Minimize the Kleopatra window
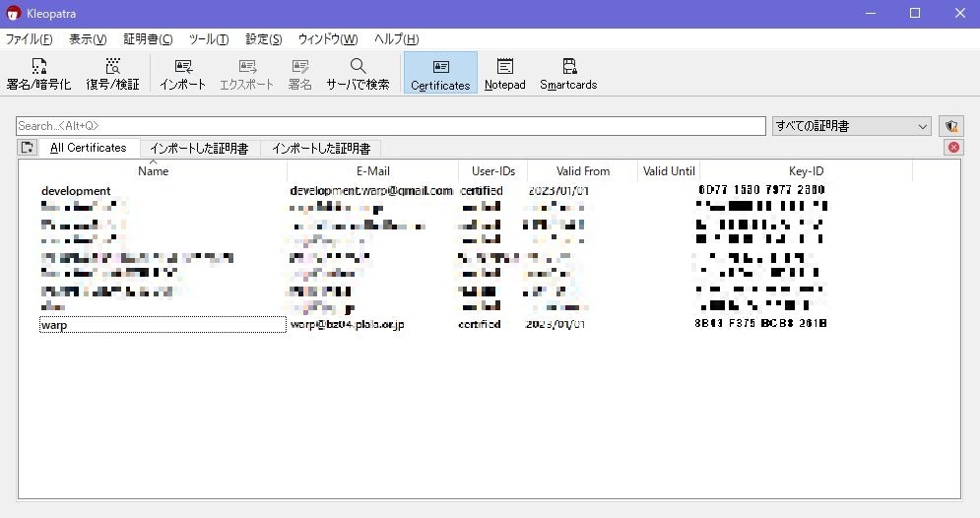Viewport: 980px width, 518px height. point(871,13)
